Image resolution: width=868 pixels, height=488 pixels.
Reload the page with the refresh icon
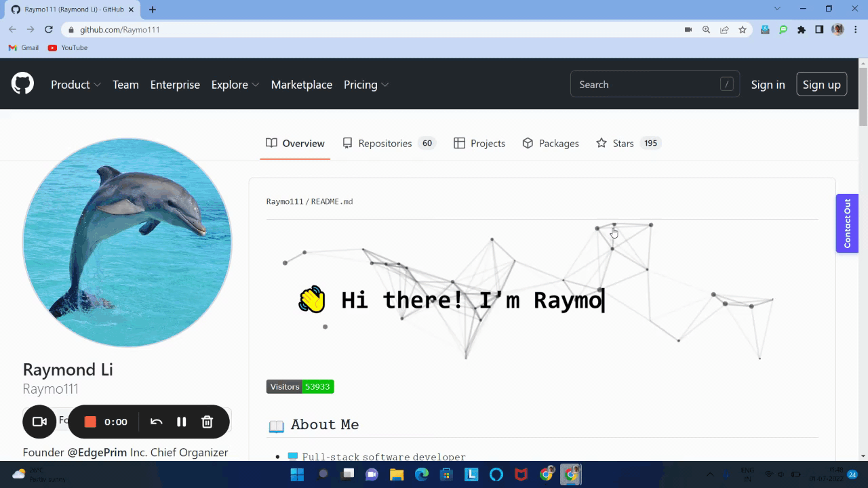click(48, 30)
